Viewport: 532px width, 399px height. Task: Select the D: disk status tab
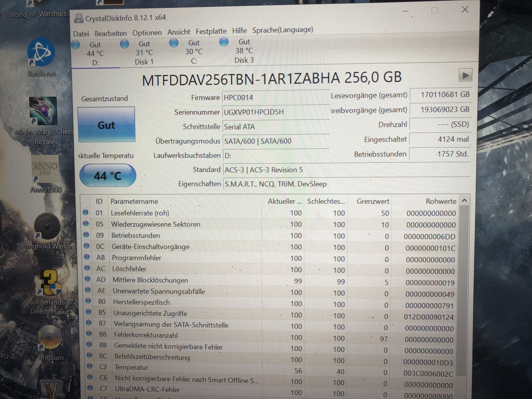coord(95,53)
